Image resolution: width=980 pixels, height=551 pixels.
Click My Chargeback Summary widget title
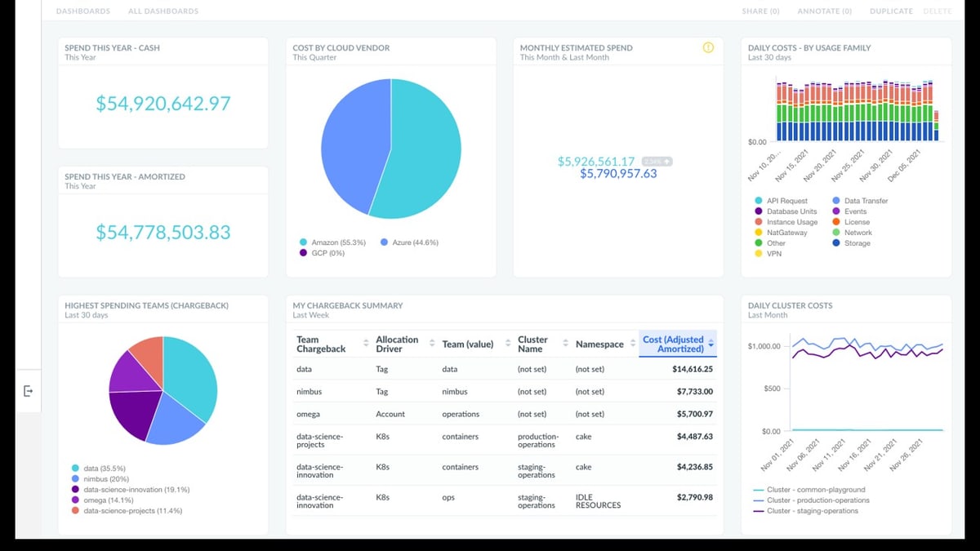pyautogui.click(x=348, y=305)
